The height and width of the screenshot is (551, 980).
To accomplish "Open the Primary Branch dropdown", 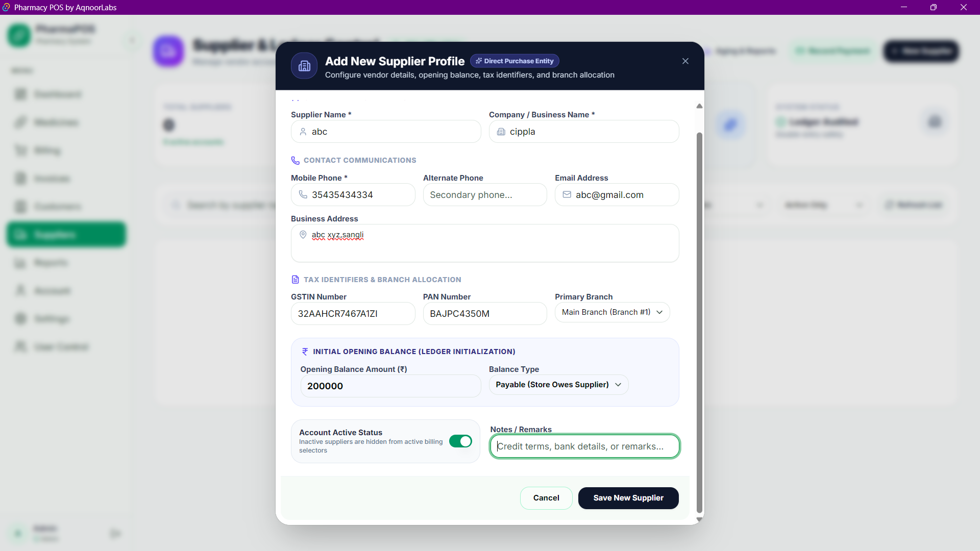I will pos(612,312).
